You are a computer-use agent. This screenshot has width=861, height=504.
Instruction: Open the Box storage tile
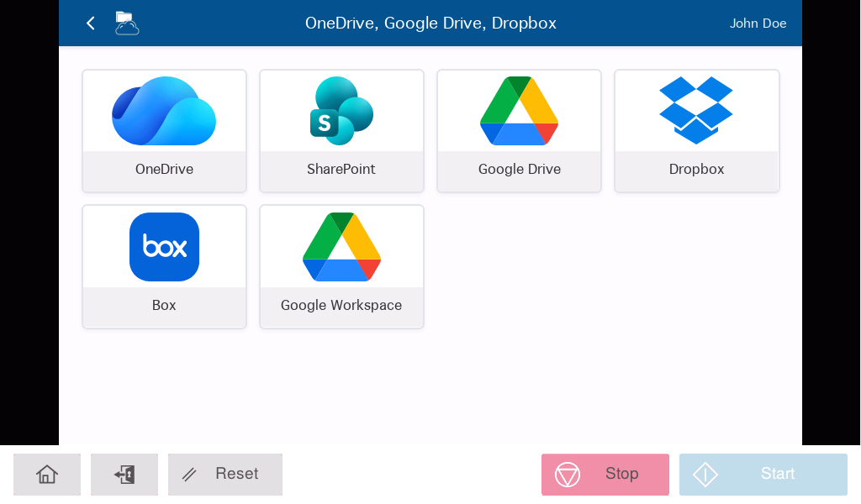click(164, 266)
